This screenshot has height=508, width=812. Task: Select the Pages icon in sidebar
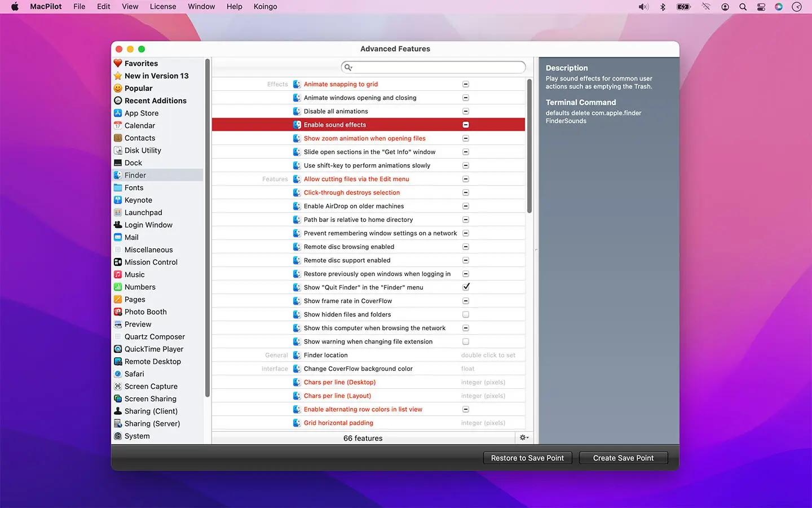[118, 299]
